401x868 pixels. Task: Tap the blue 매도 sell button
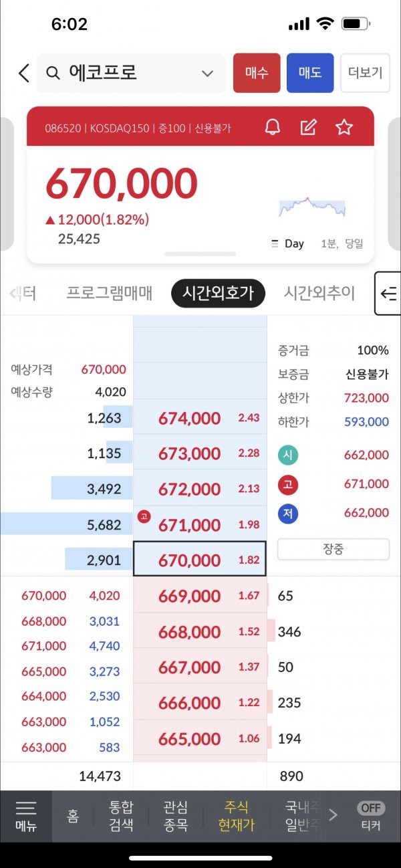[310, 73]
